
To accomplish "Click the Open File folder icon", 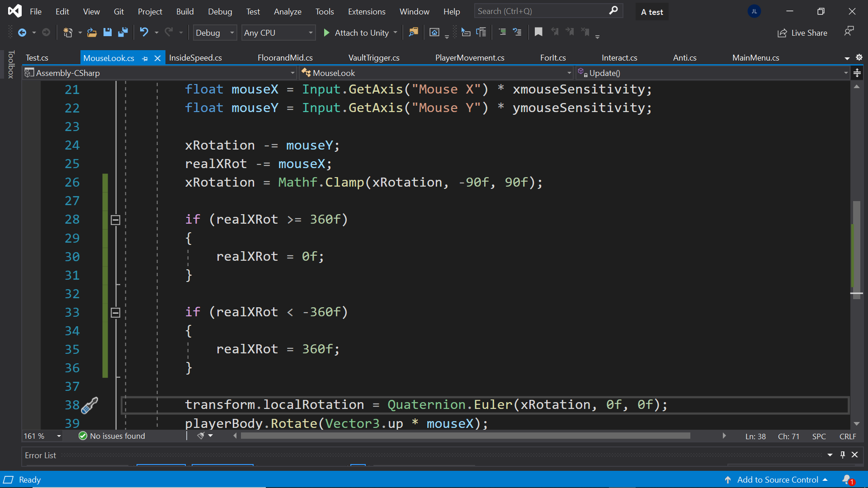I will pos(92,33).
